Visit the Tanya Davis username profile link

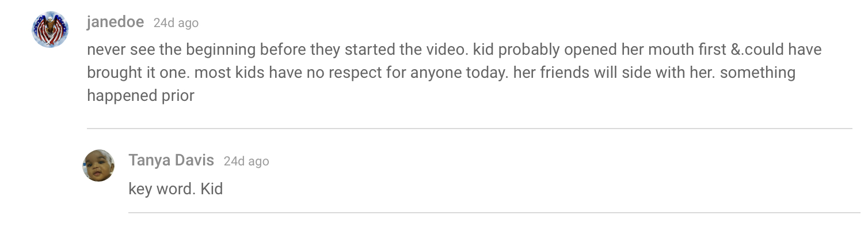(172, 160)
